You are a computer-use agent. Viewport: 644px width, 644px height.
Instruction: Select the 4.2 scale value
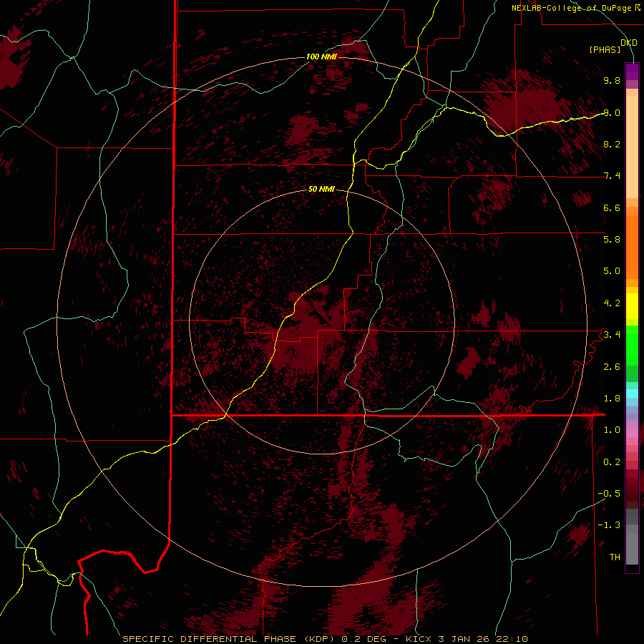point(612,303)
